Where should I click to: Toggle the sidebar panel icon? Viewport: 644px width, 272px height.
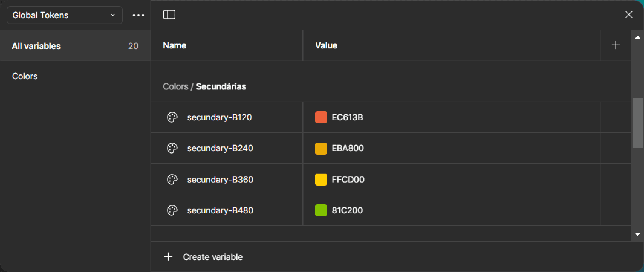pos(169,15)
